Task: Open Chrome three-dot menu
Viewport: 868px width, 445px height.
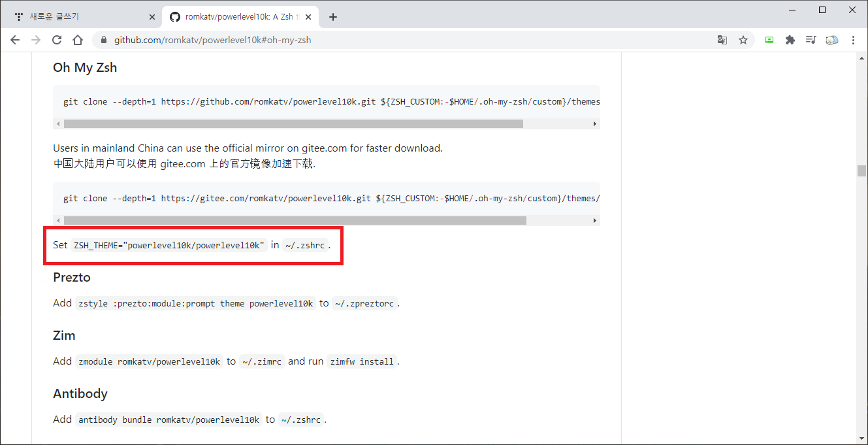Action: [853, 40]
